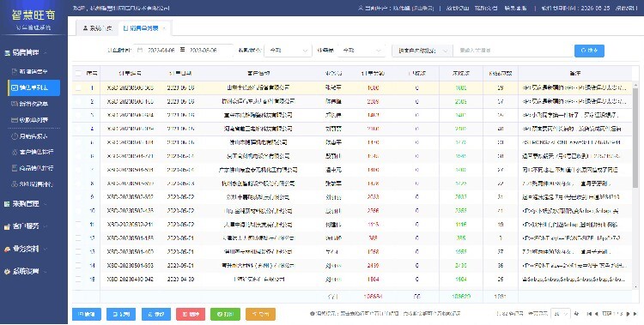
Task: Collapse the sales management sidebar group
Action: (27, 52)
